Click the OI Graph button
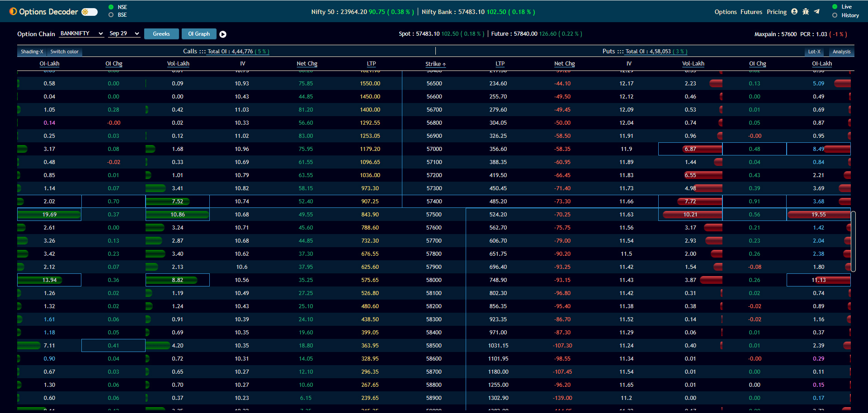The height and width of the screenshot is (413, 868). (199, 34)
